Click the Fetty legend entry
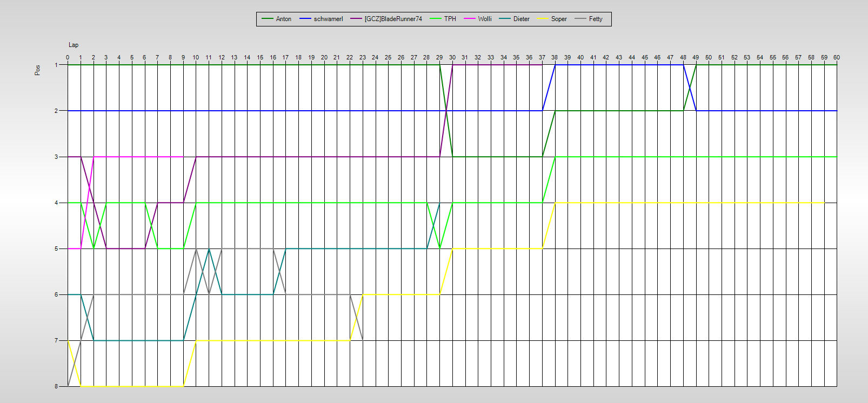Image resolution: width=868 pixels, height=403 pixels. point(589,19)
